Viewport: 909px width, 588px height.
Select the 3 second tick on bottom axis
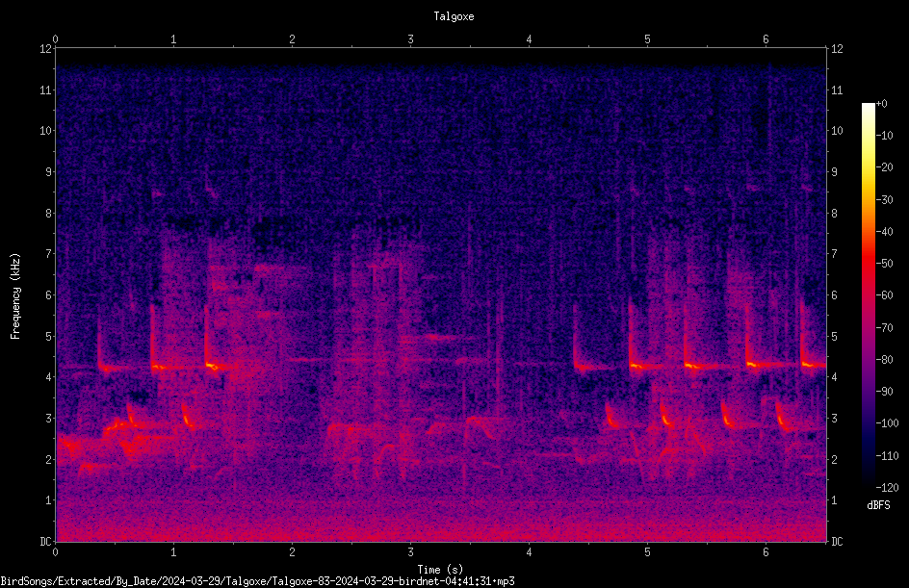click(x=410, y=552)
